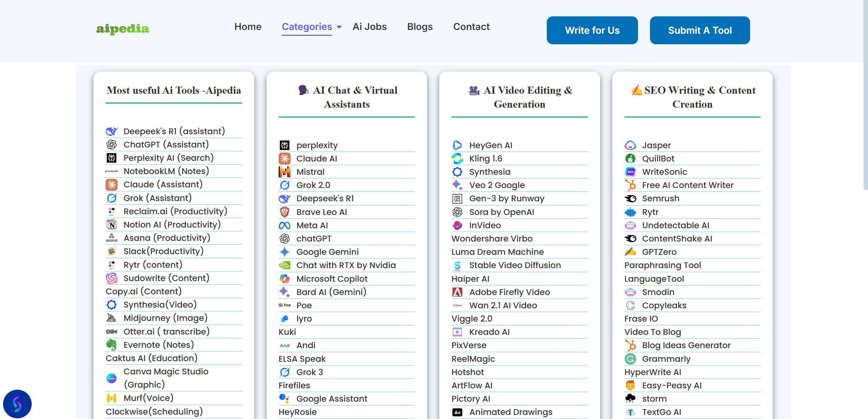Open the floating chat widget icon
Image resolution: width=868 pixels, height=419 pixels.
tap(17, 404)
